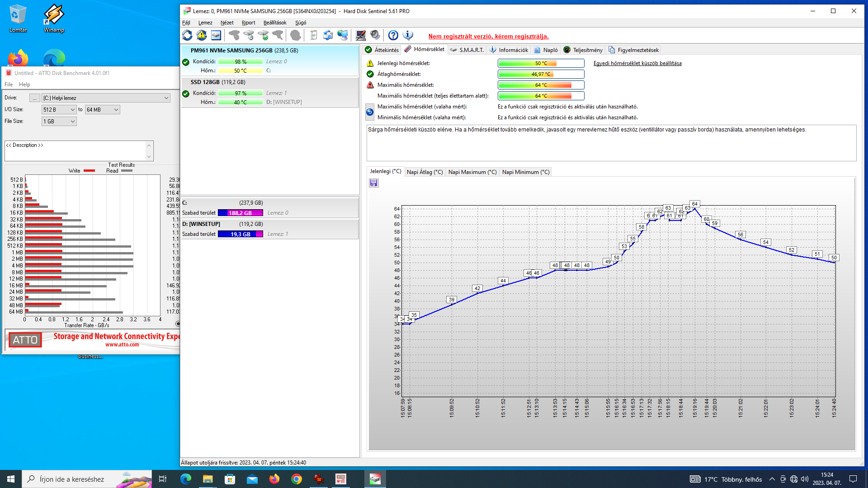Open Task View in the taskbar
Viewport: 868px width, 488px height.
(163, 479)
